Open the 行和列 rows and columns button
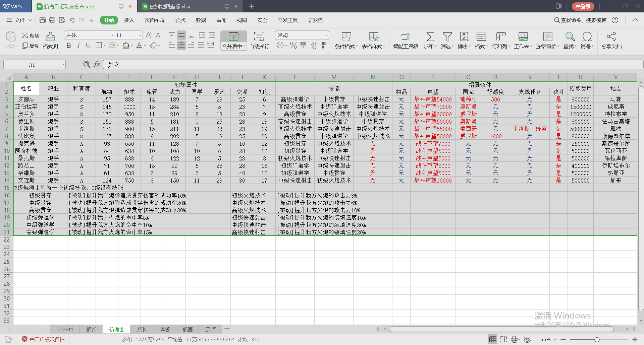The height and width of the screenshot is (345, 644). tap(501, 41)
